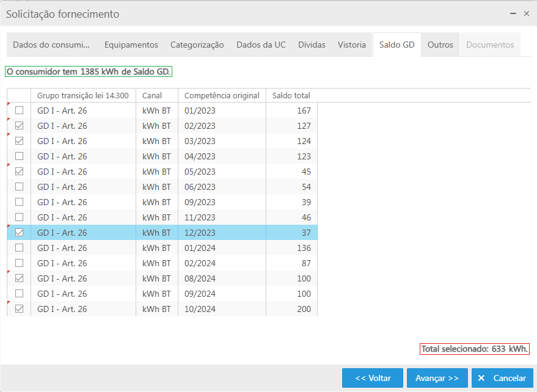Open the Dados do consumidor tab
Viewport: 537px width, 392px height.
point(51,45)
